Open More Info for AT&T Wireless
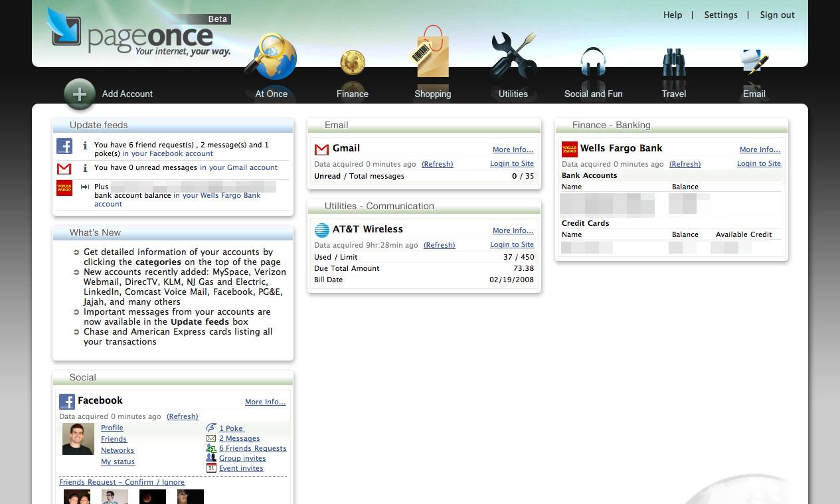The height and width of the screenshot is (504, 840). pos(513,230)
